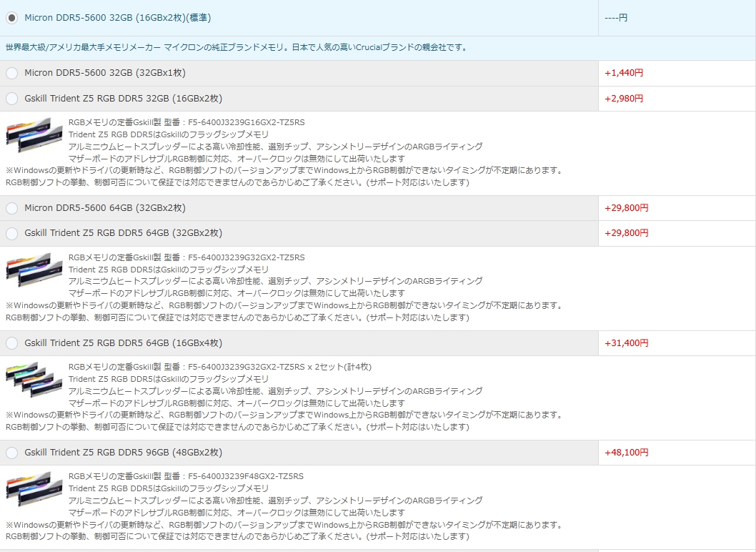Image resolution: width=756 pixels, height=552 pixels.
Task: Click the Micron description starting "世界最大級/アメリカ最大手メモリメーカー"
Action: [237, 48]
